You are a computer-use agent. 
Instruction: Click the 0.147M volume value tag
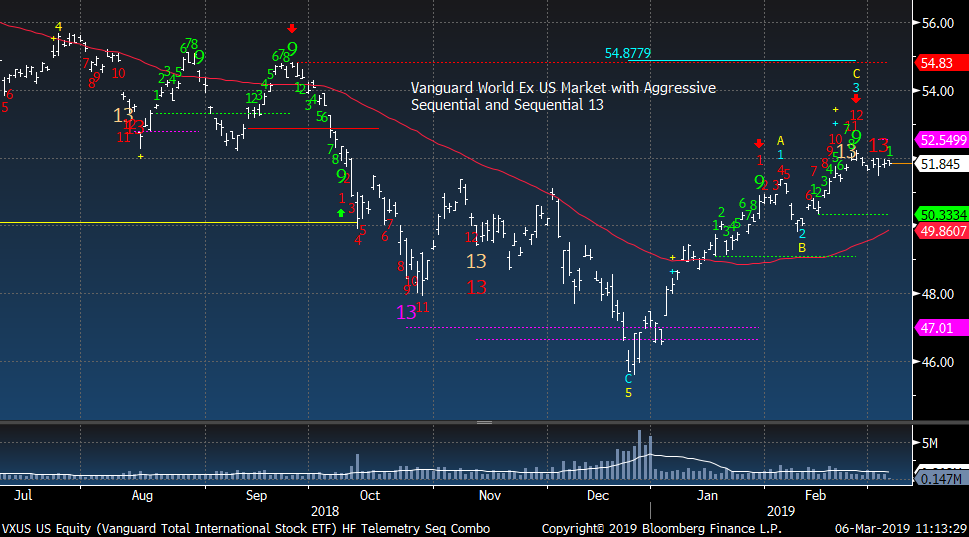tap(941, 479)
